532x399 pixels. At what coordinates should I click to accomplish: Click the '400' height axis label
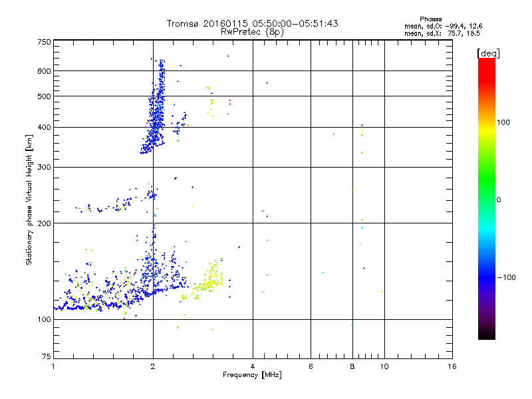pos(45,128)
